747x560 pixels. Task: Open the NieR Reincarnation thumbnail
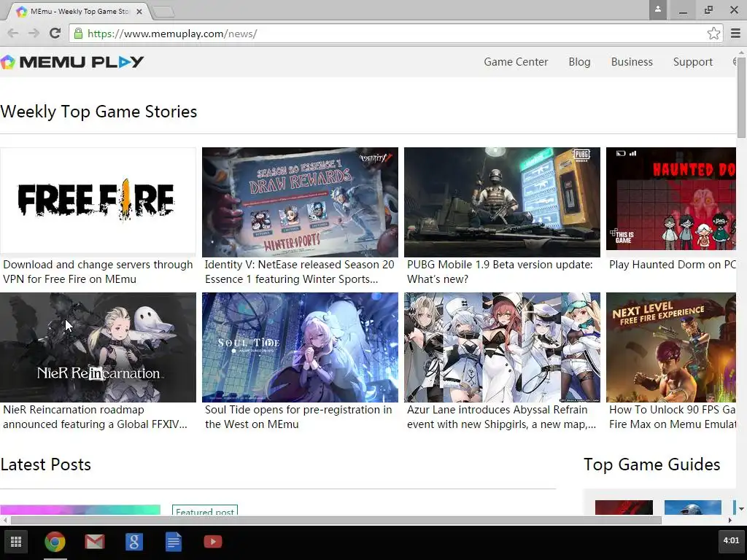pos(98,348)
